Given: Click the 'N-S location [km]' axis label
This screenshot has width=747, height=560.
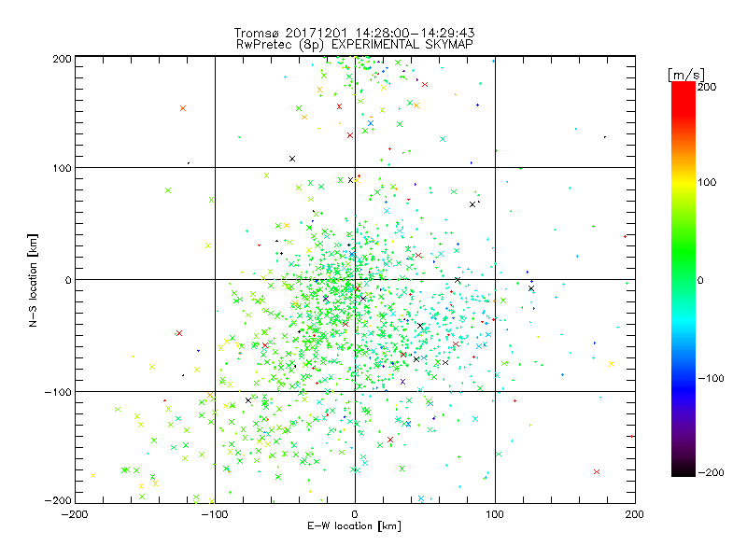Looking at the screenshot, I should click(x=33, y=280).
